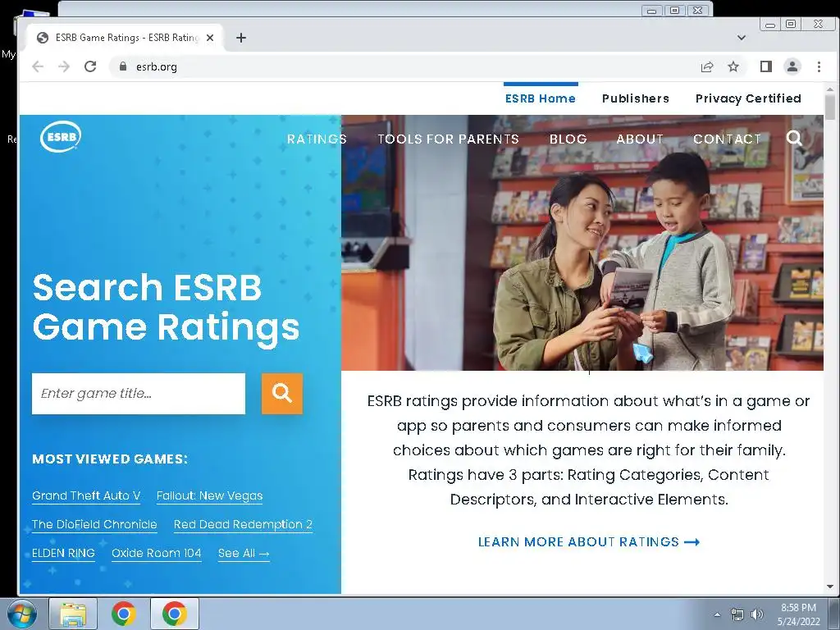Show hidden tray icons arrow
Image resolution: width=840 pixels, height=630 pixels.
pyautogui.click(x=717, y=614)
